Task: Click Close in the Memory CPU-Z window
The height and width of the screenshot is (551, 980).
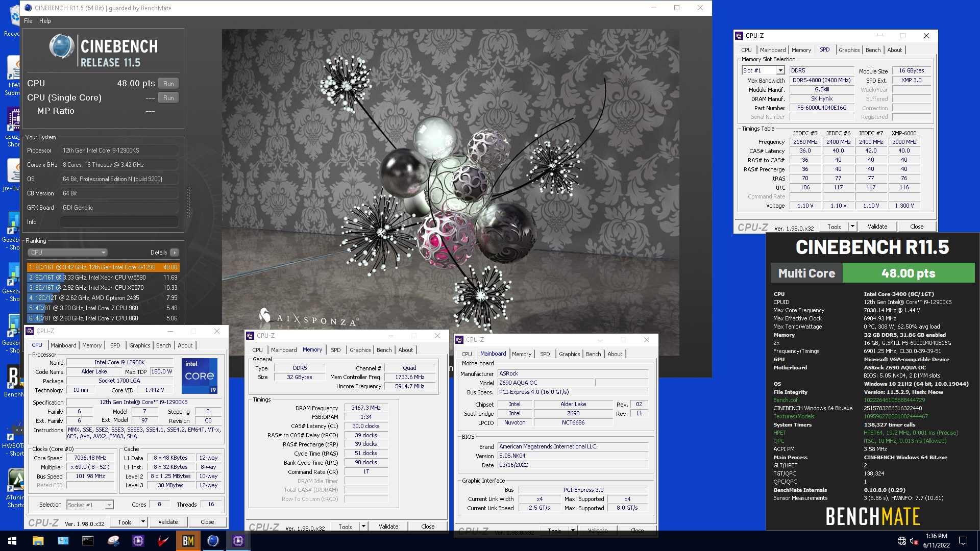Action: click(x=428, y=527)
